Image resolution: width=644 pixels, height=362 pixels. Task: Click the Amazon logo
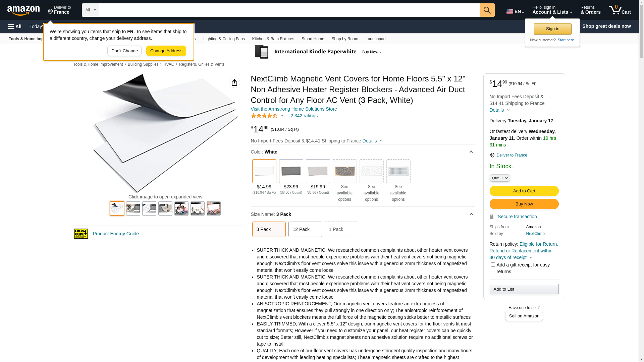(x=23, y=11)
